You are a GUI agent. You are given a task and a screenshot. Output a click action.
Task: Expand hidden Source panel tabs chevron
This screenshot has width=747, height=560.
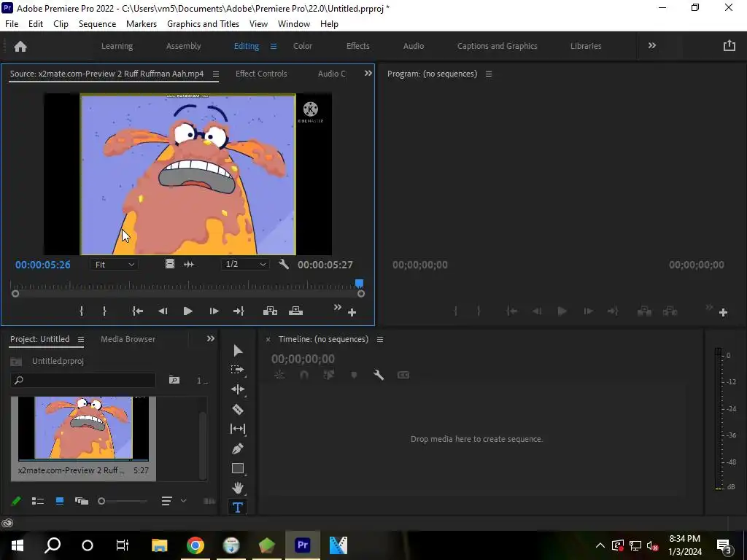[x=368, y=74]
